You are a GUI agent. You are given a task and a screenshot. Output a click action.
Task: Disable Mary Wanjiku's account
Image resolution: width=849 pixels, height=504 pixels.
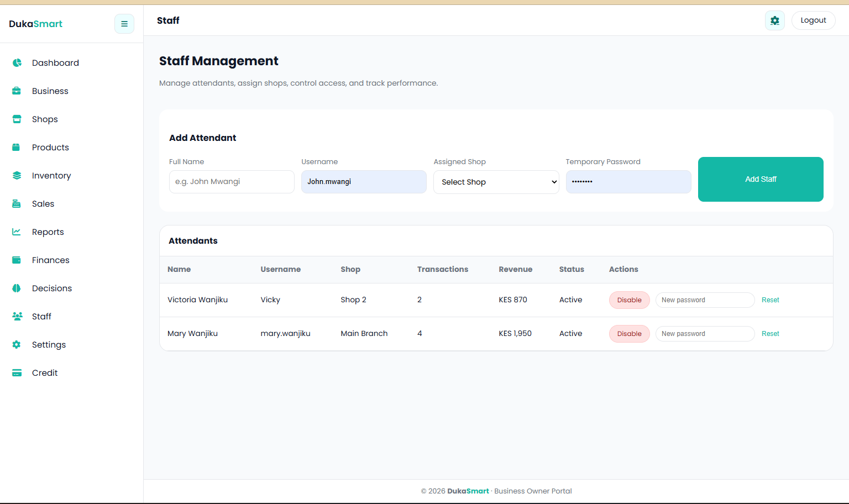click(629, 334)
